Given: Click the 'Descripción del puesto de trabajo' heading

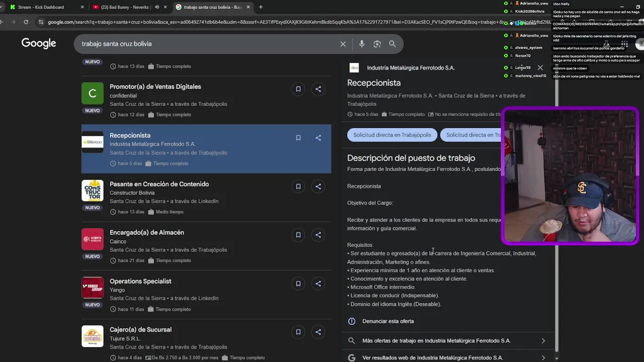Looking at the screenshot, I should coord(411,158).
